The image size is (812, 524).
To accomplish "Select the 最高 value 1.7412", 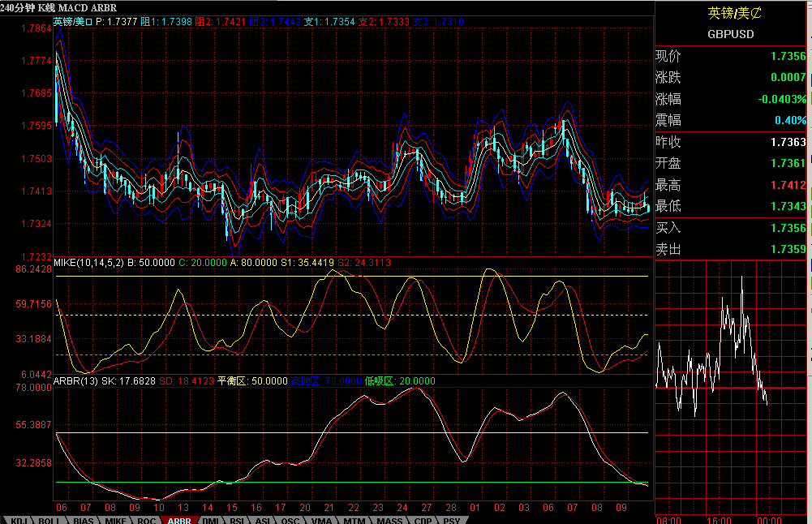I will (788, 185).
